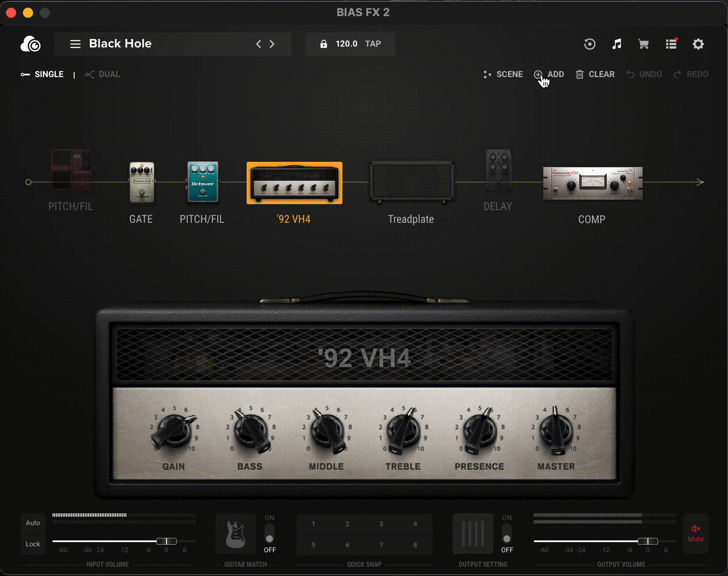Open the Output Setting icon
Image resolution: width=728 pixels, height=576 pixels.
pos(473,534)
